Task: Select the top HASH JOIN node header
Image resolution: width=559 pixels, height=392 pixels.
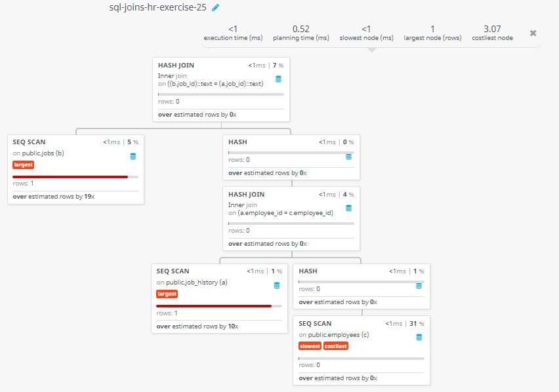Action: (176, 66)
